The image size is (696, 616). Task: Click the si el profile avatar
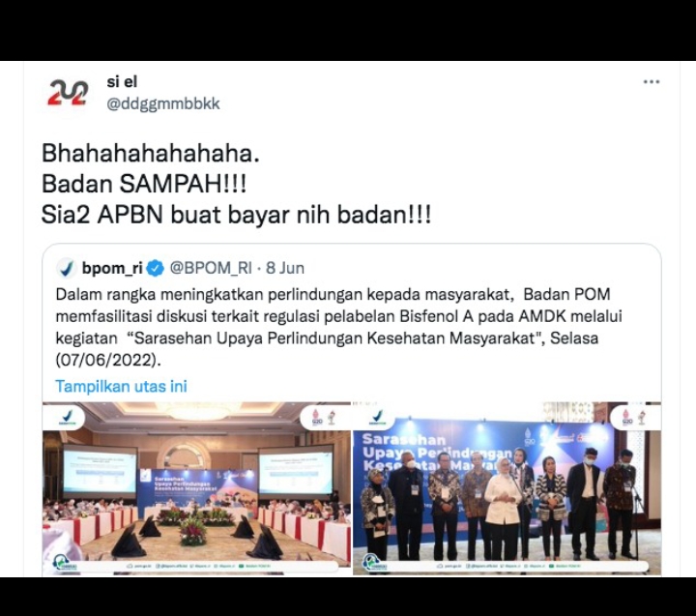(68, 93)
